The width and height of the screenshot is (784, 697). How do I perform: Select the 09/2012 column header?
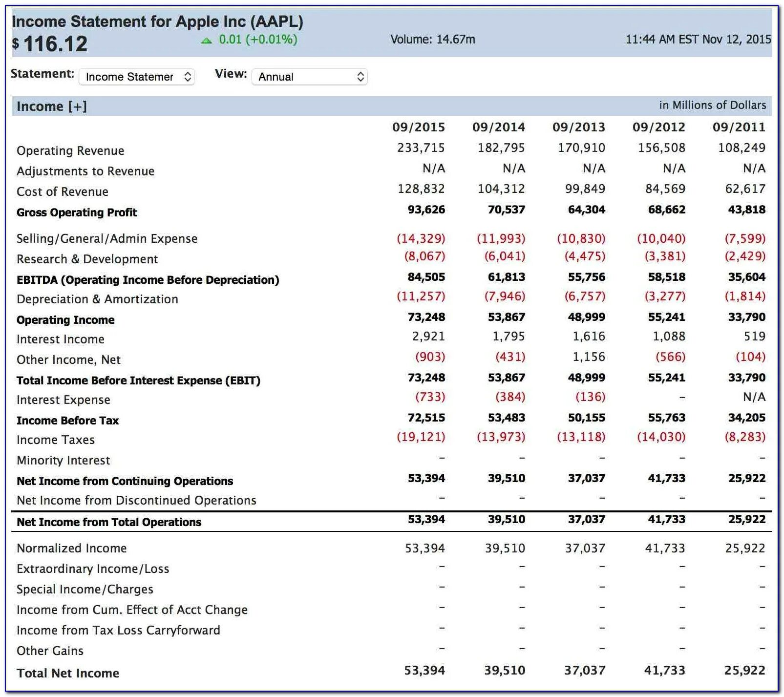pyautogui.click(x=659, y=127)
